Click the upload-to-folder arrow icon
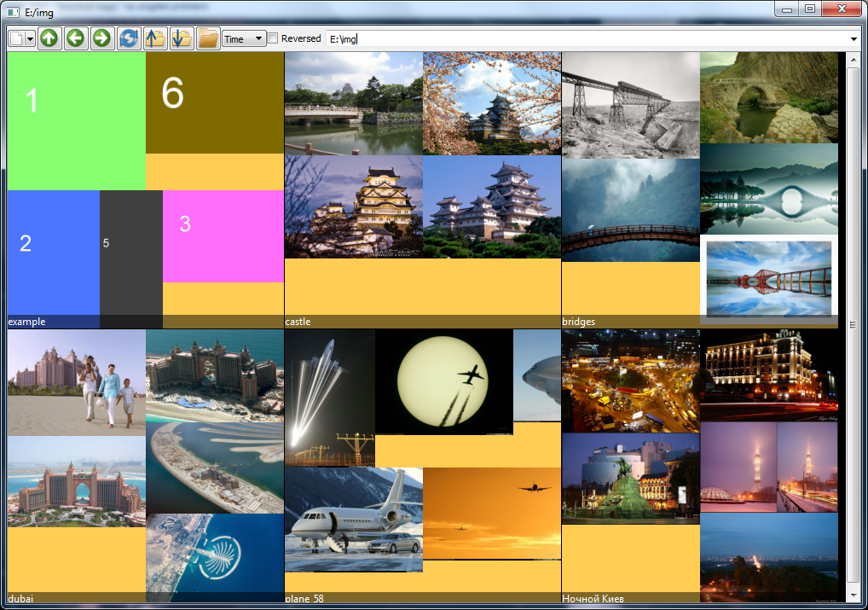This screenshot has width=868, height=610. (154, 38)
